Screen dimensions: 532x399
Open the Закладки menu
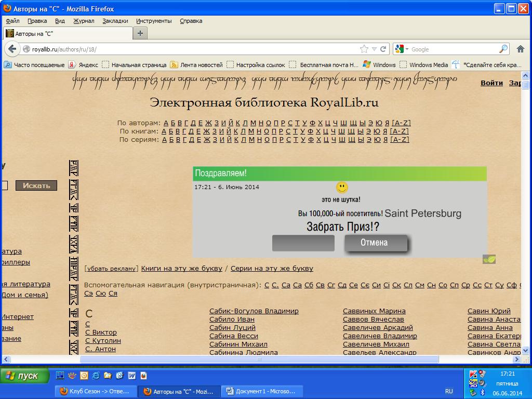click(x=115, y=21)
